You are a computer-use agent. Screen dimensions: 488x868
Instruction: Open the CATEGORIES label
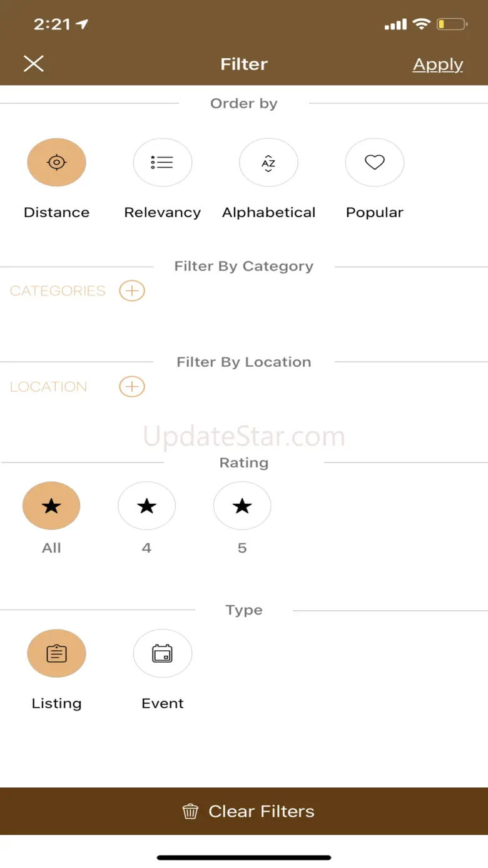click(x=58, y=291)
